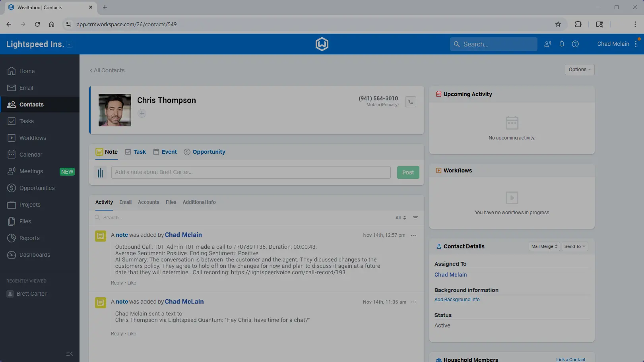This screenshot has height=362, width=644.
Task: Click the header Search box
Action: tap(494, 44)
